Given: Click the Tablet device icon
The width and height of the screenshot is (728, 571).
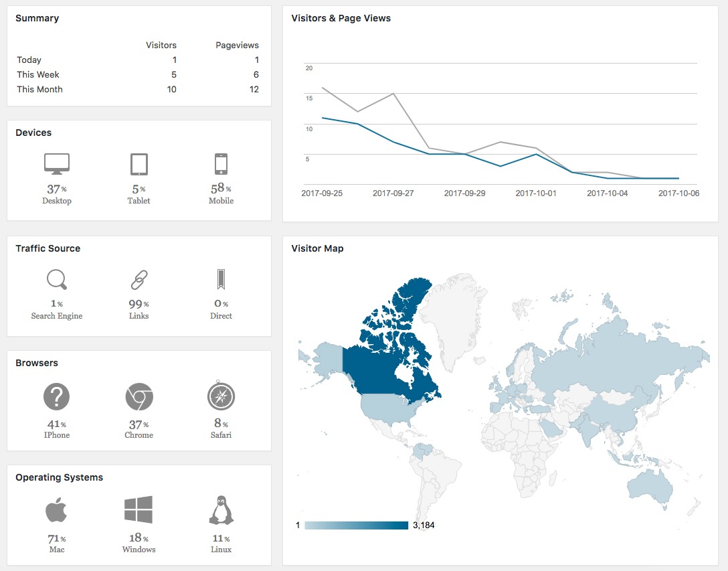Looking at the screenshot, I should tap(139, 164).
